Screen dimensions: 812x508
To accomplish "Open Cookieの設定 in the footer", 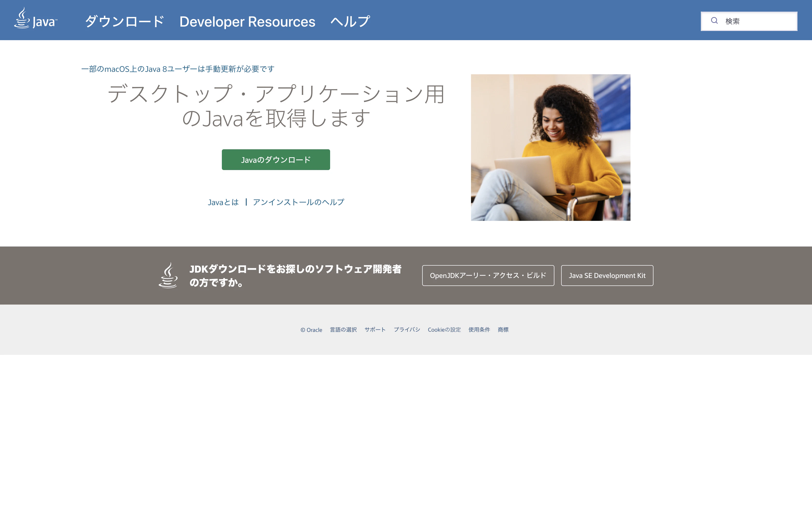I will tap(444, 329).
